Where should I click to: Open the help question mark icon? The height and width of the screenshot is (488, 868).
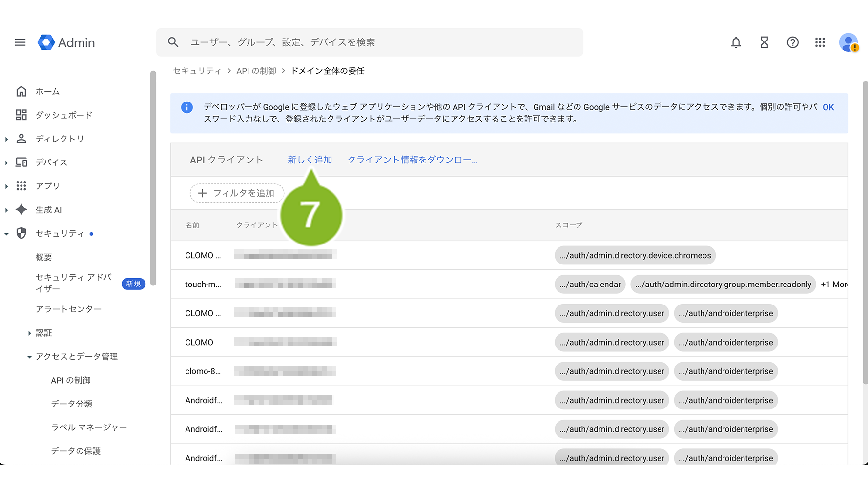coord(792,42)
